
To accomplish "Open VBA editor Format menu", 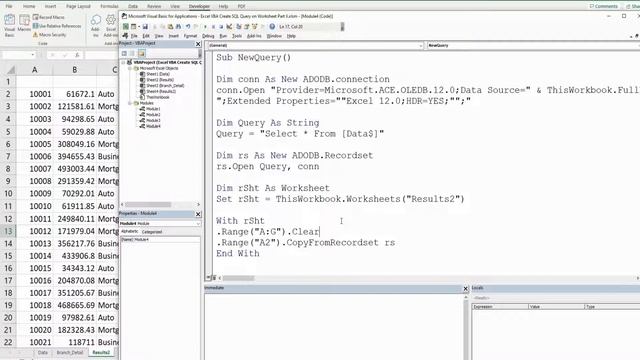I will pos(190,36).
